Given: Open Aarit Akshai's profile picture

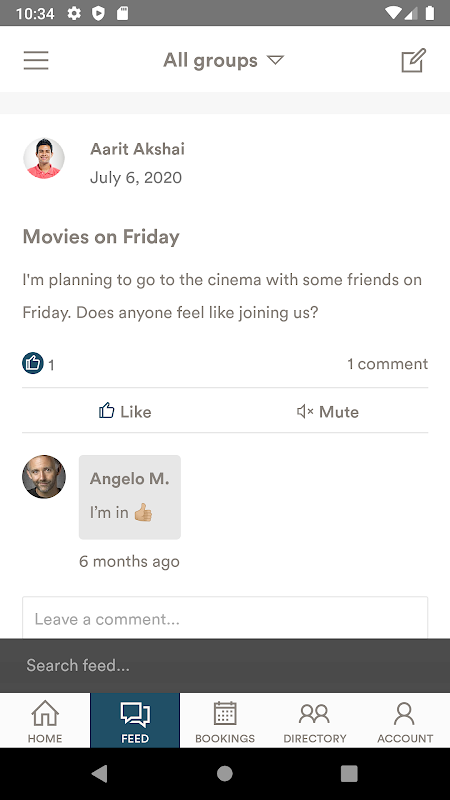Looking at the screenshot, I should (44, 158).
